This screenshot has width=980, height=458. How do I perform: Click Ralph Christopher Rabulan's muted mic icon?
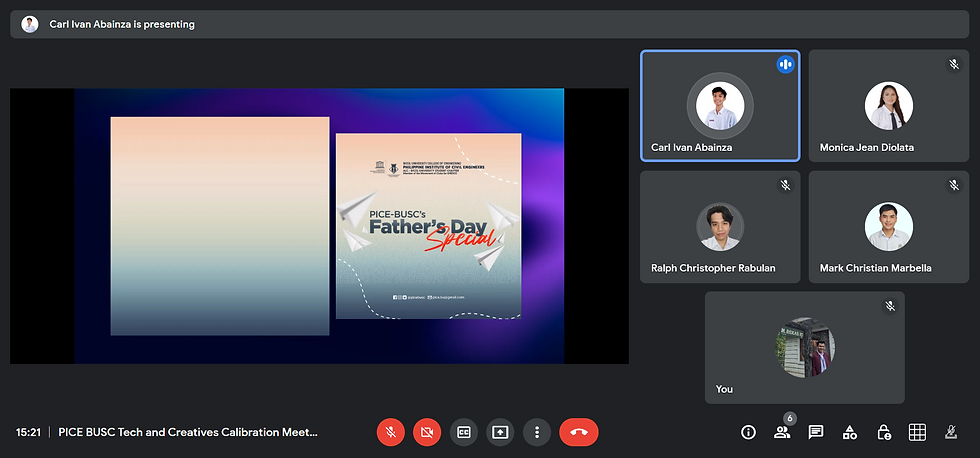click(x=786, y=185)
